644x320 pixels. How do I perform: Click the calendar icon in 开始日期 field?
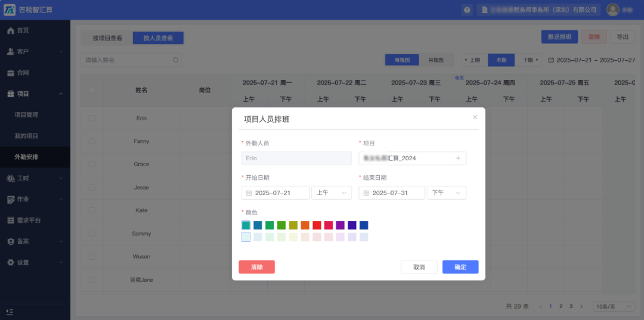point(249,193)
